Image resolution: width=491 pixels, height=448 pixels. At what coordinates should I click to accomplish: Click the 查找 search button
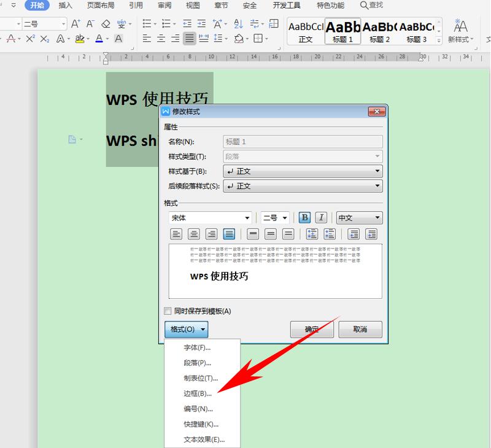click(372, 6)
